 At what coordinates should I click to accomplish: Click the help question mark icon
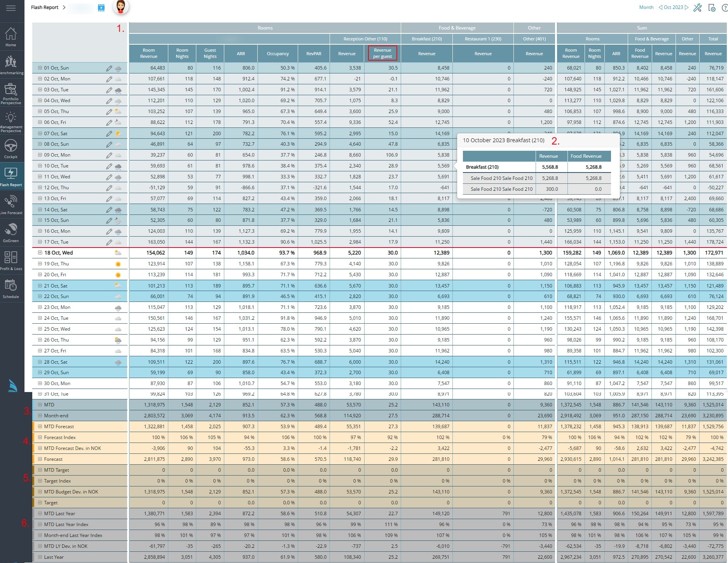coord(725,7)
